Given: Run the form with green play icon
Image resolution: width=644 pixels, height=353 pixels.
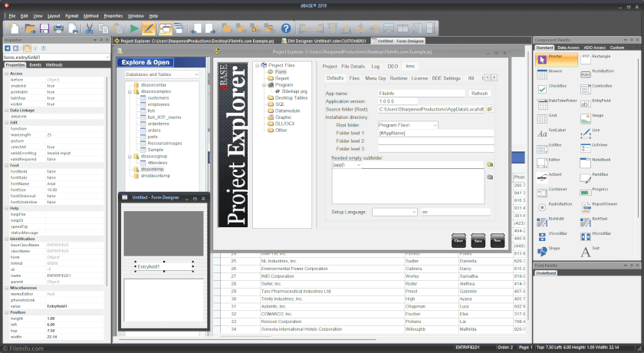Looking at the screenshot, I should coord(134,28).
